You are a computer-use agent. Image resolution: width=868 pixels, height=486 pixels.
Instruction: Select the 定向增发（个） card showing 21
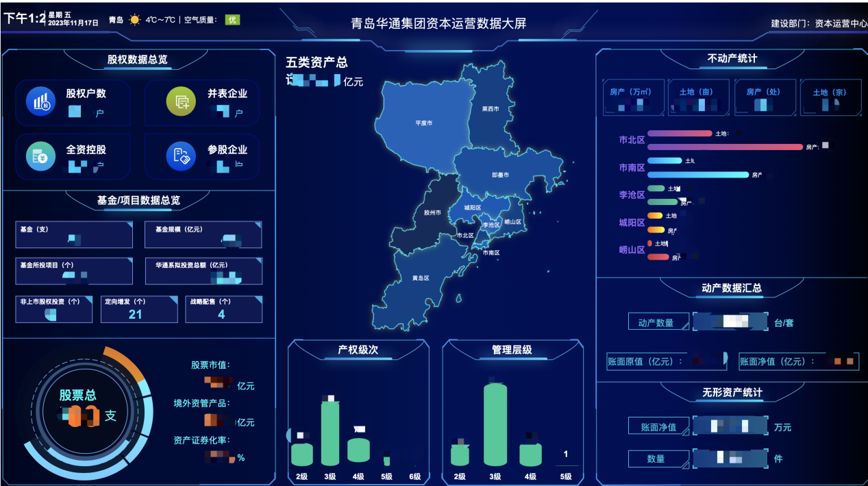(139, 309)
